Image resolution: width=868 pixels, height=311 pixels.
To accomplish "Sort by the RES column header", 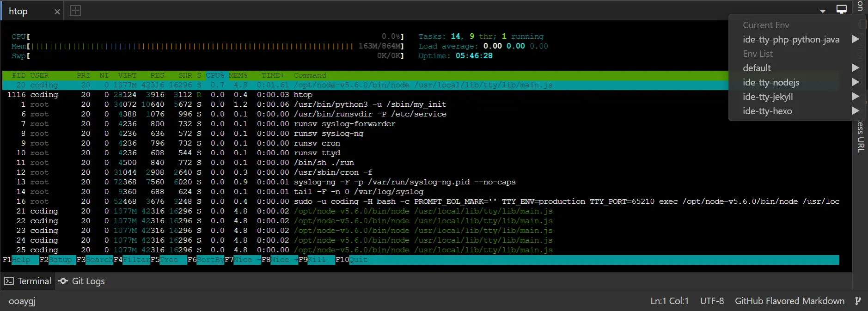I will (x=157, y=75).
